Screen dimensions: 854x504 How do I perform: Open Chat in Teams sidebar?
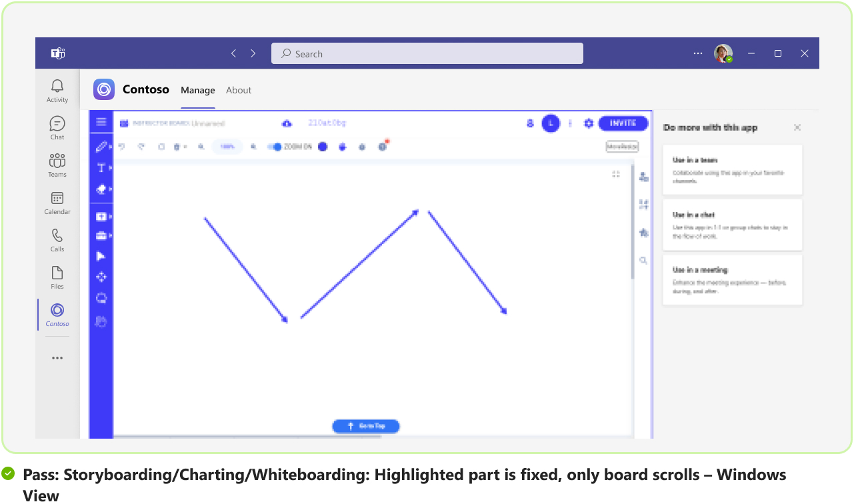coord(57,128)
